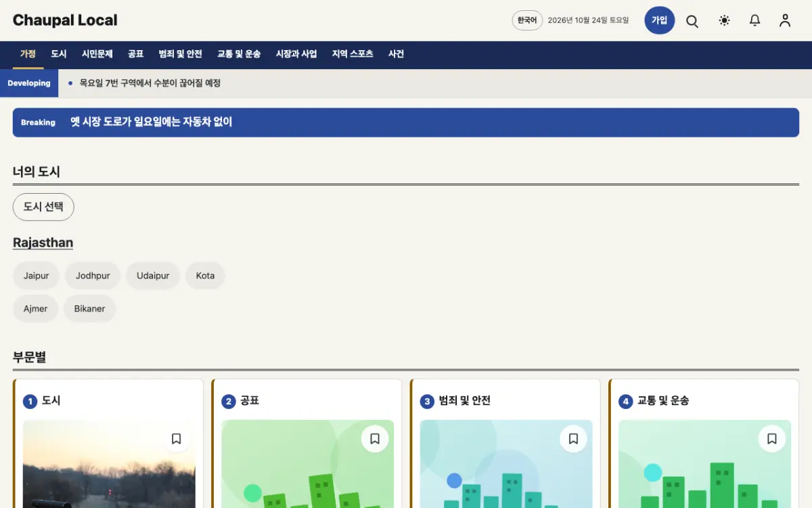This screenshot has width=812, height=508.
Task: Open the 시민문제 navigation tab
Action: pyautogui.click(x=97, y=54)
